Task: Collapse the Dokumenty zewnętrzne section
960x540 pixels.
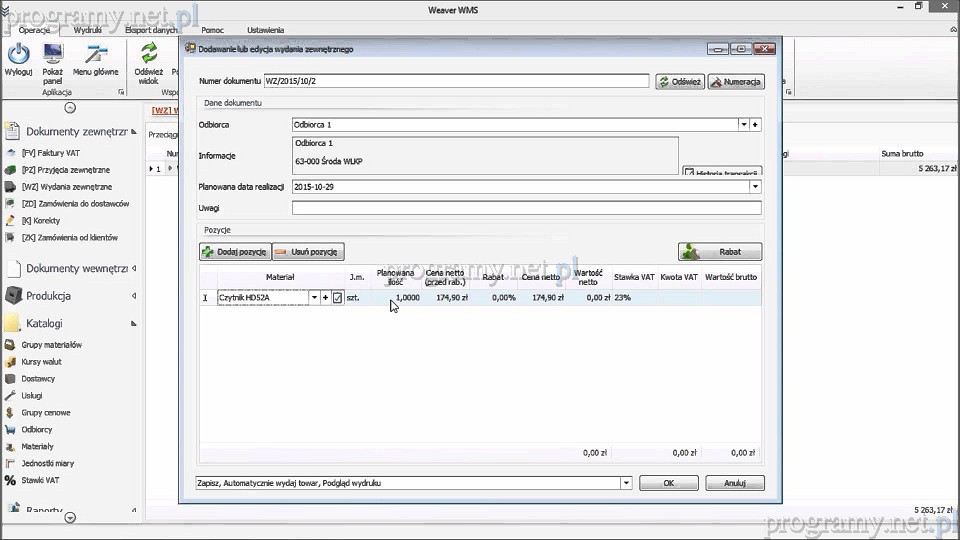Action: pos(134,132)
